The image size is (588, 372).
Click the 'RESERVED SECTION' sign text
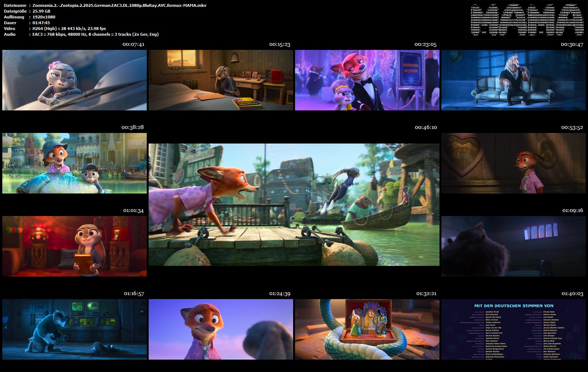(411, 68)
